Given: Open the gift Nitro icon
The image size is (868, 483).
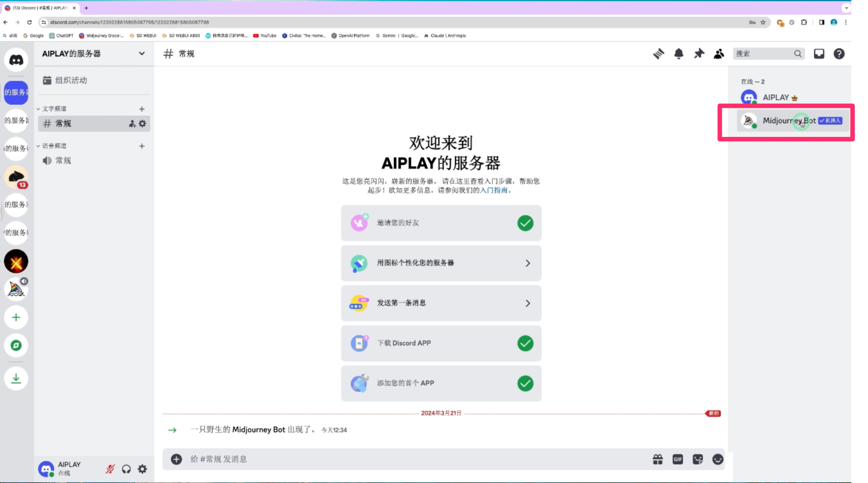Looking at the screenshot, I should [x=658, y=459].
